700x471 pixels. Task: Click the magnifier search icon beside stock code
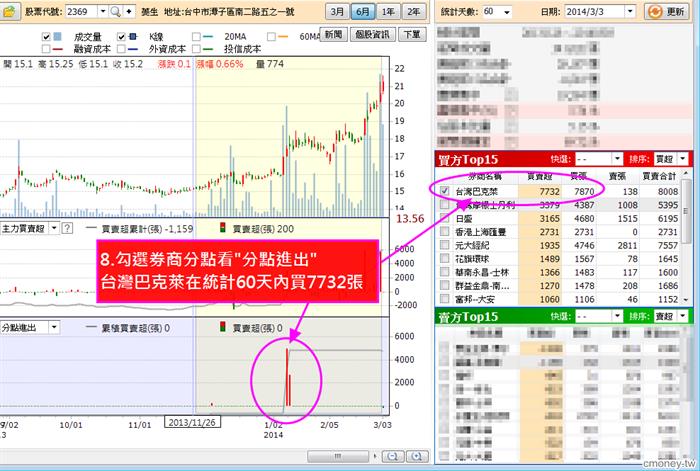coord(115,11)
